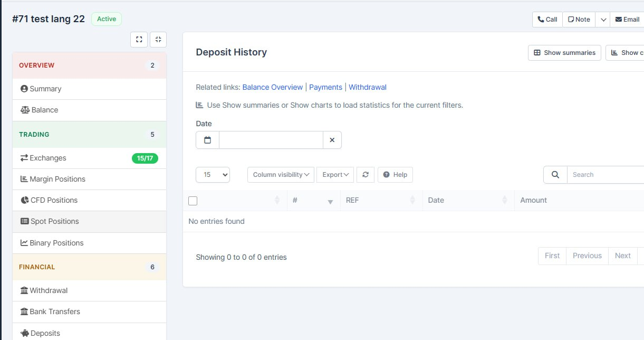Clear the Date filter with X icon
644x340 pixels.
332,140
